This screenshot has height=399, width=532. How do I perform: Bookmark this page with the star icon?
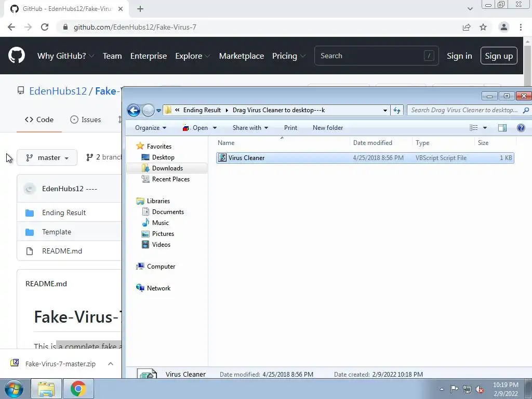(x=483, y=27)
